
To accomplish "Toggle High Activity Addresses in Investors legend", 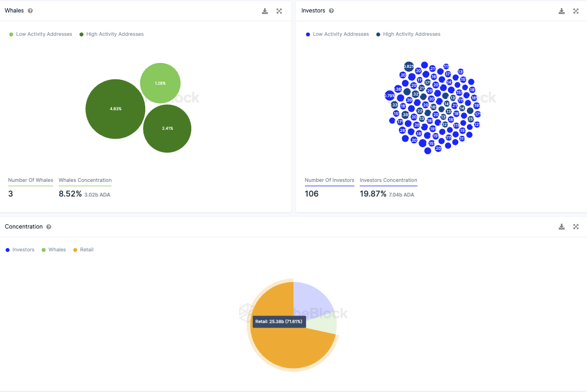I will (x=408, y=34).
